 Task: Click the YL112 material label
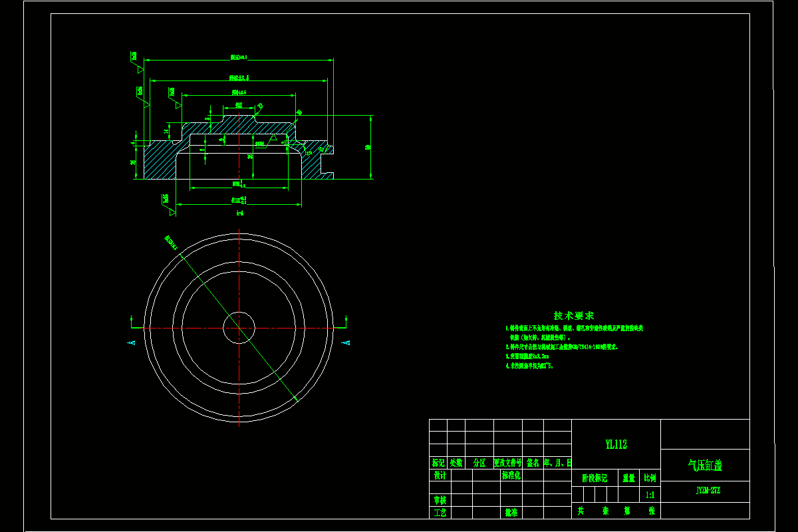(616, 444)
